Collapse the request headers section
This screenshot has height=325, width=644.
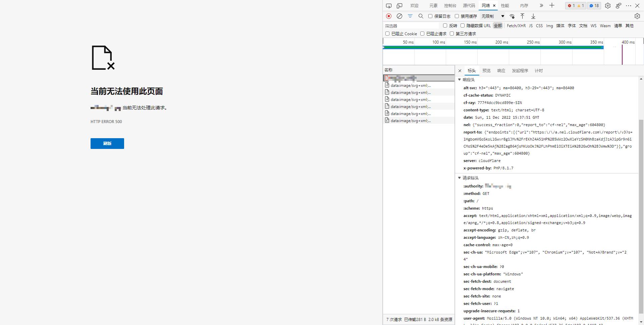click(x=460, y=178)
